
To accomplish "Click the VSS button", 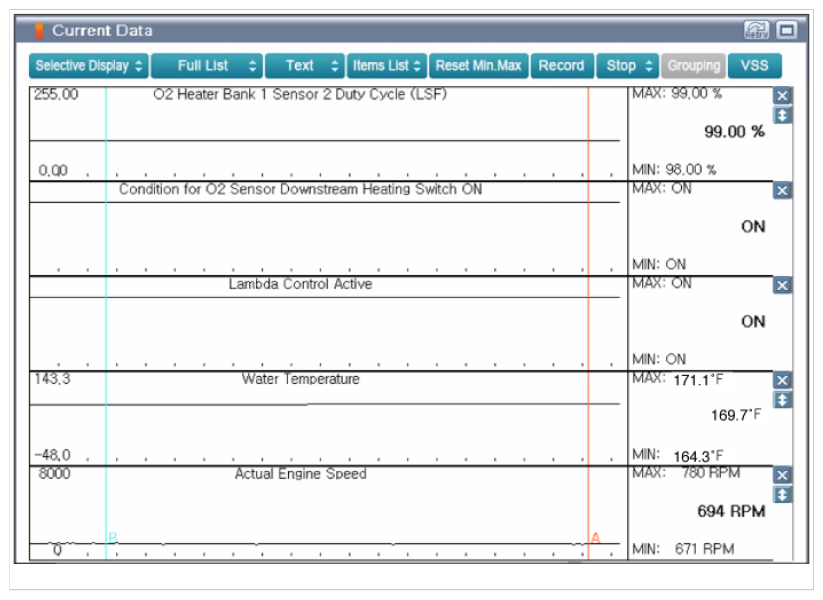I will [755, 66].
